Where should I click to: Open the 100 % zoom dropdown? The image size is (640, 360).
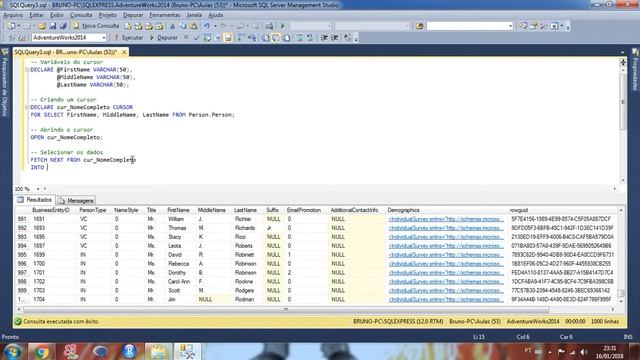(x=38, y=189)
